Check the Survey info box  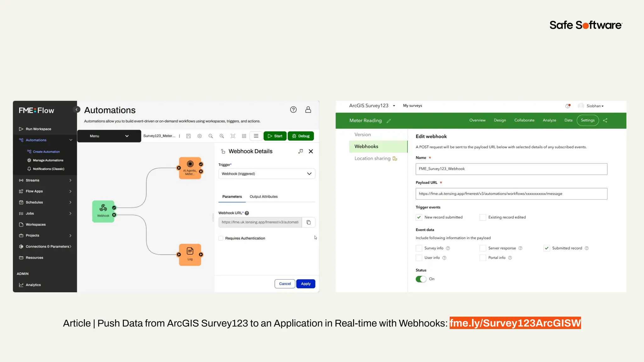point(419,248)
